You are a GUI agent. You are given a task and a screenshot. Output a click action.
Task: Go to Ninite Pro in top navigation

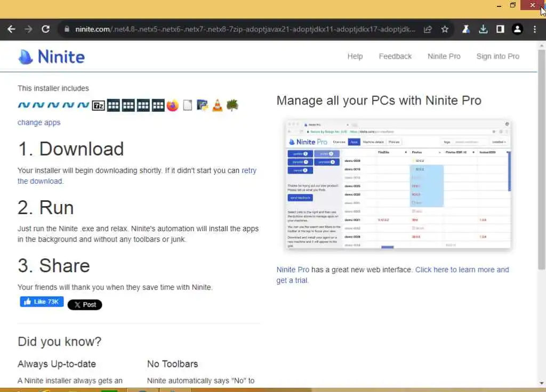pos(444,56)
